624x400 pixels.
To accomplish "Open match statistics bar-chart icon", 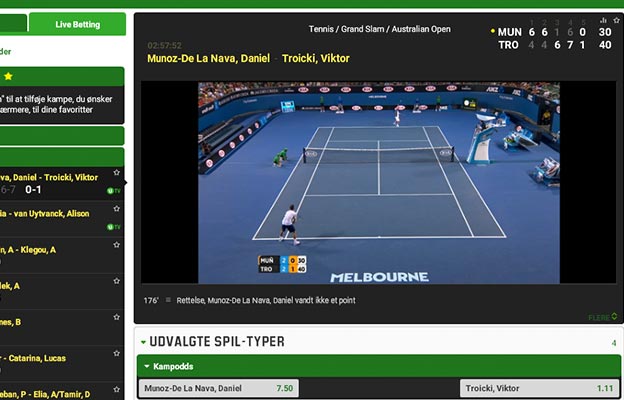I will (x=603, y=20).
